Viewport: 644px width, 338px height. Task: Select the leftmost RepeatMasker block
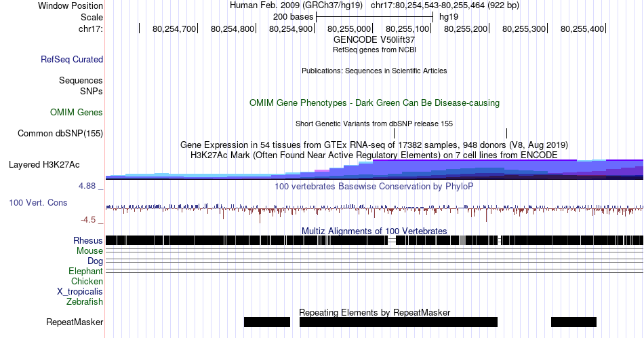267,322
